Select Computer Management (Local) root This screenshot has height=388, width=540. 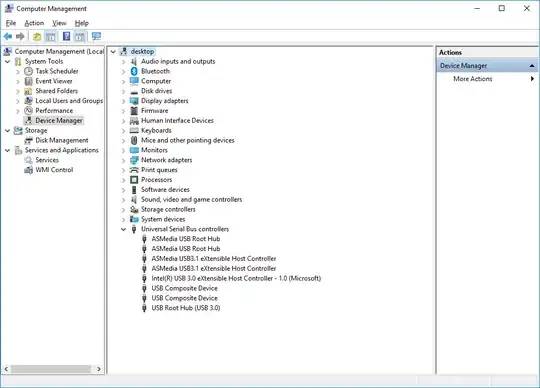tap(59, 52)
